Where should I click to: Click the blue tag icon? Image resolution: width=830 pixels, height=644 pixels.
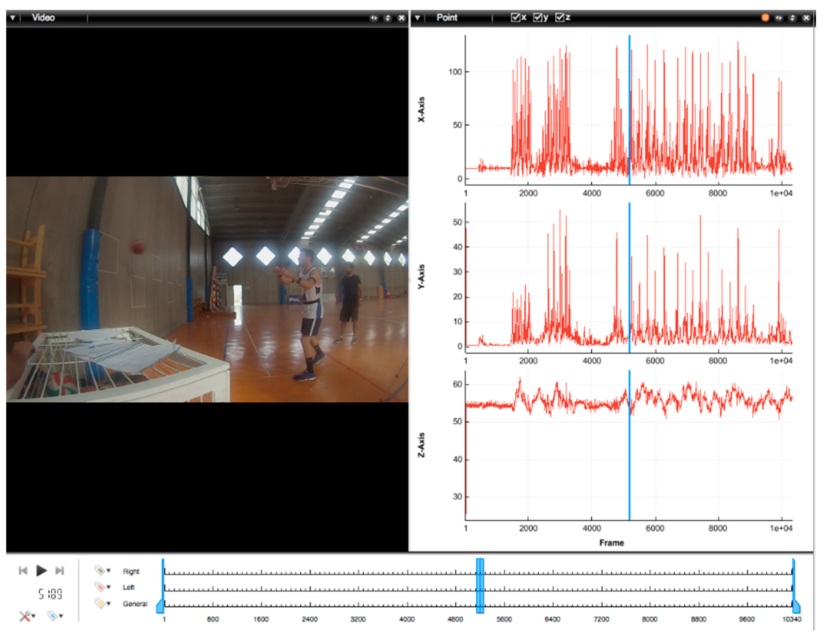pos(52,616)
